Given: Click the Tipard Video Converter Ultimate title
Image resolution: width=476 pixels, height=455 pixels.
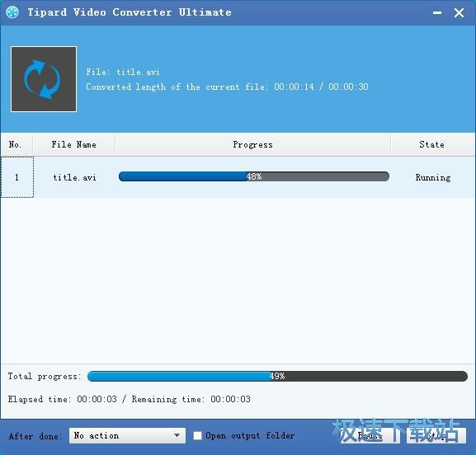Looking at the screenshot, I should click(130, 12).
